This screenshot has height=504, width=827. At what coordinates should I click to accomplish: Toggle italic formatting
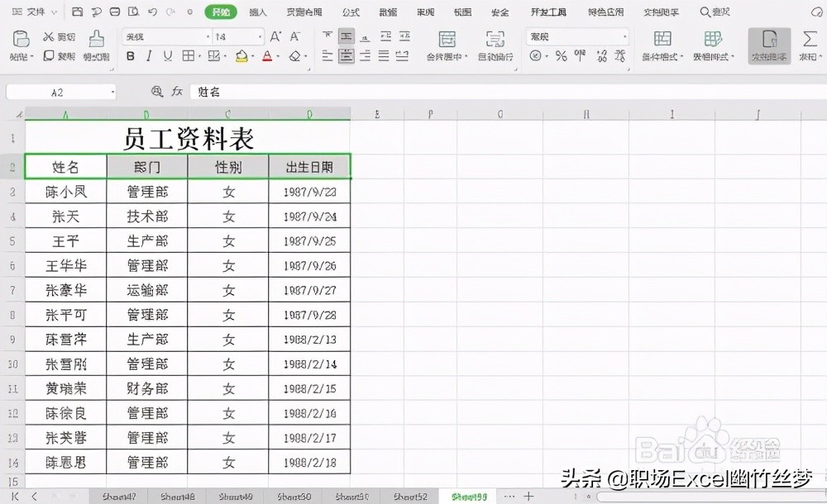149,56
